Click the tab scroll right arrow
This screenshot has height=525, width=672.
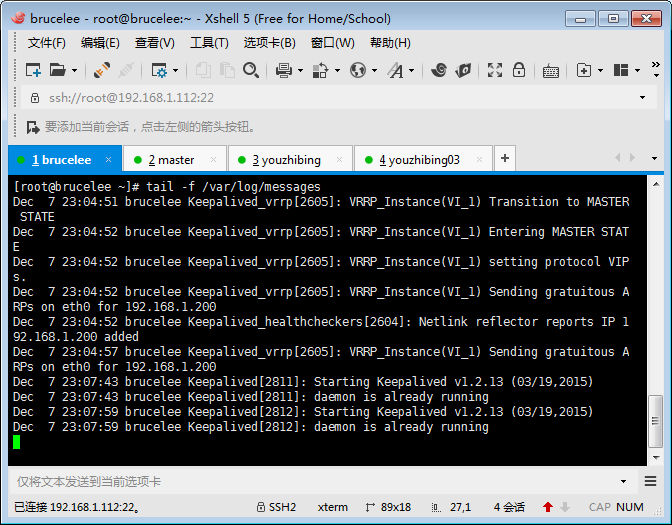click(x=632, y=158)
